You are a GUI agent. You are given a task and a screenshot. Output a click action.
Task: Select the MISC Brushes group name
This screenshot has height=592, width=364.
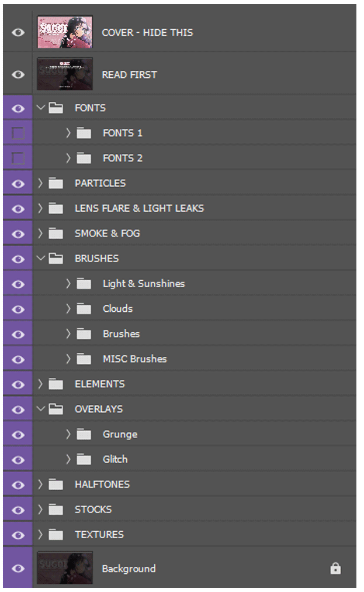[x=134, y=359]
